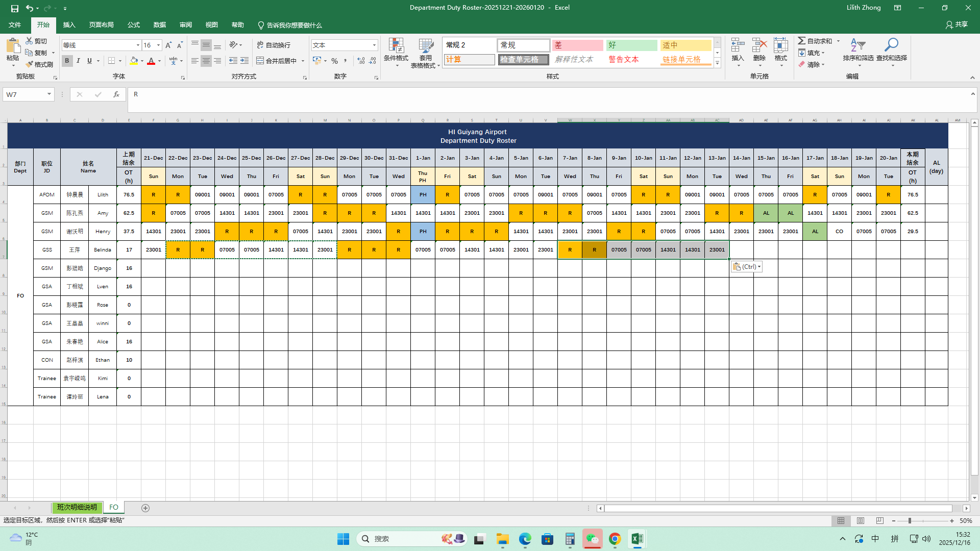Screen dimensions: 980x551
Task: Click AutoSum sigma icon
Action: (x=802, y=41)
